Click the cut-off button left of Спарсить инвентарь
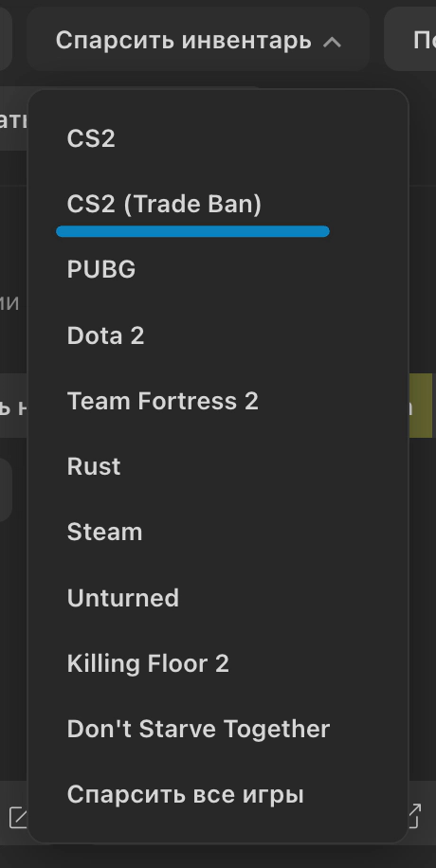Viewport: 436px width, 868px height. 6,39
